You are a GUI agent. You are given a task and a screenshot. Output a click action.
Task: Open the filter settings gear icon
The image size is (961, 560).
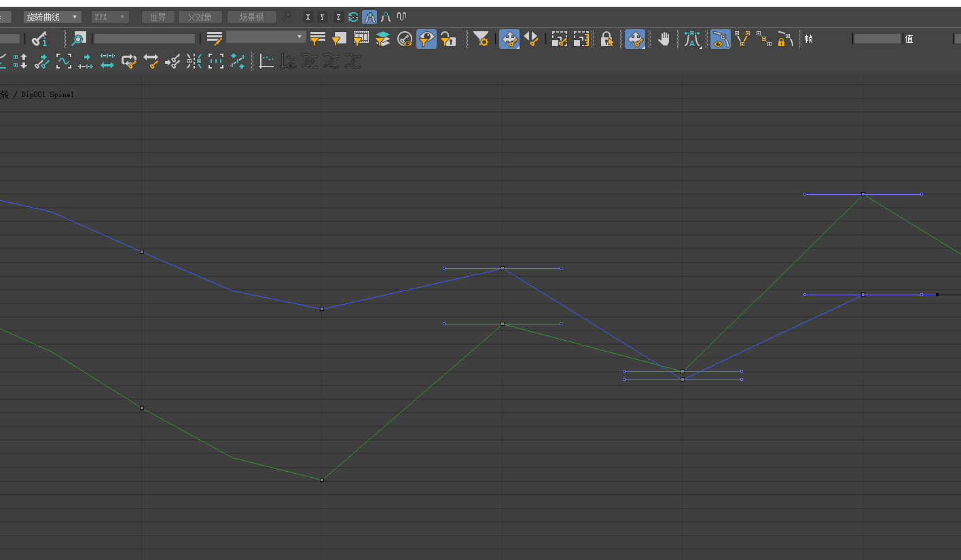tap(481, 39)
